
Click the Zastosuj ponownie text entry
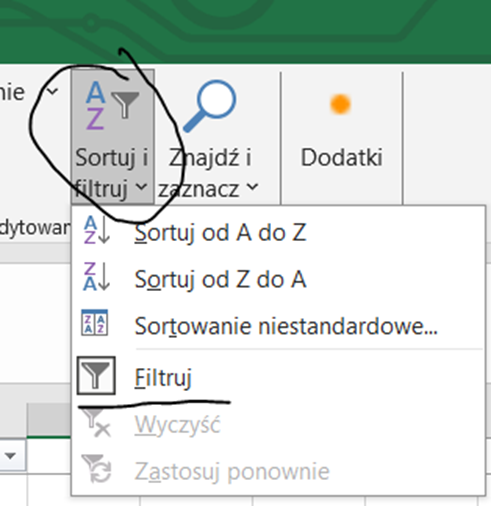click(232, 471)
